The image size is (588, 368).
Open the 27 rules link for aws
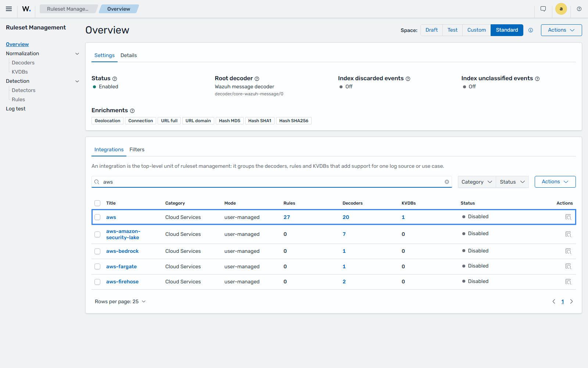[287, 217]
